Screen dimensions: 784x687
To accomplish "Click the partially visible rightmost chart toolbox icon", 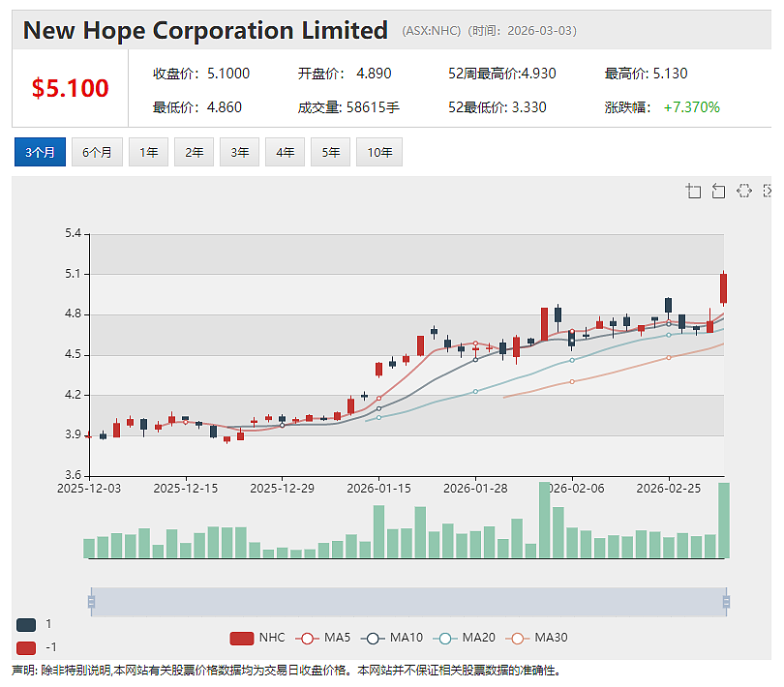I will point(768,191).
